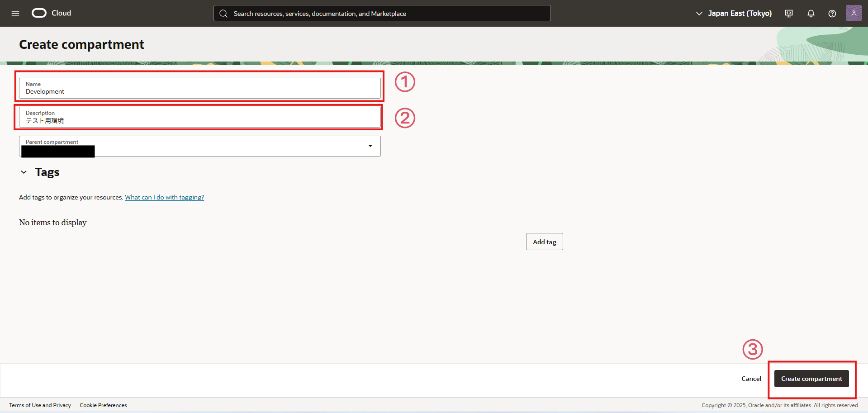Viewport: 868px width, 413px height.
Task: Click the search resources and services box
Action: tap(382, 14)
